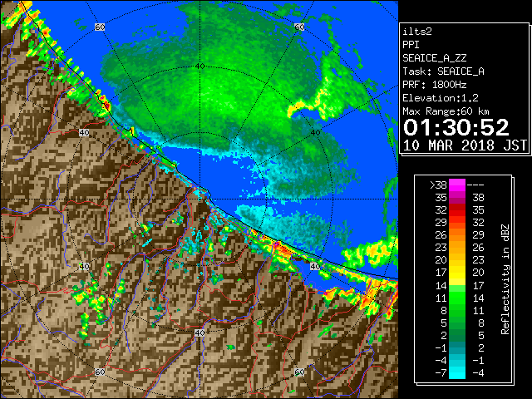Viewport: 532px width, 399px height.
Task: Click the Max Range:60 km line
Action: point(446,111)
